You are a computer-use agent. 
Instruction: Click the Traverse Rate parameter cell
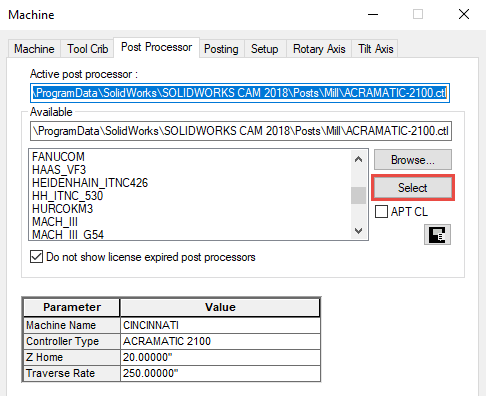72,373
